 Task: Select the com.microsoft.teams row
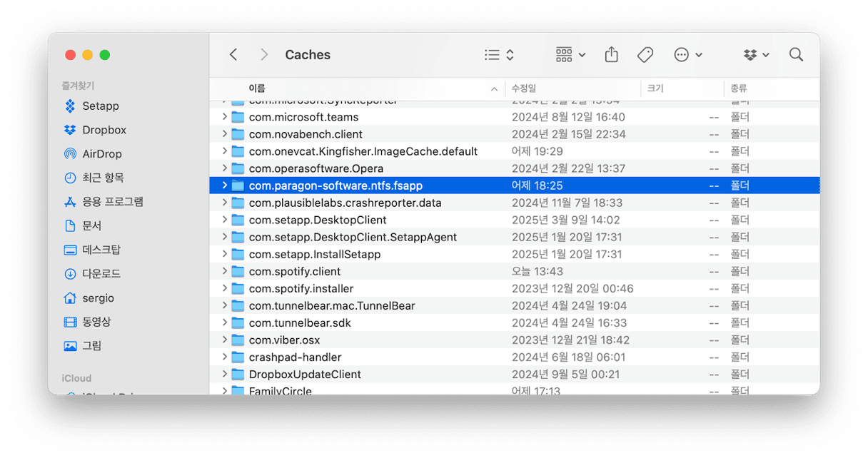coord(515,117)
